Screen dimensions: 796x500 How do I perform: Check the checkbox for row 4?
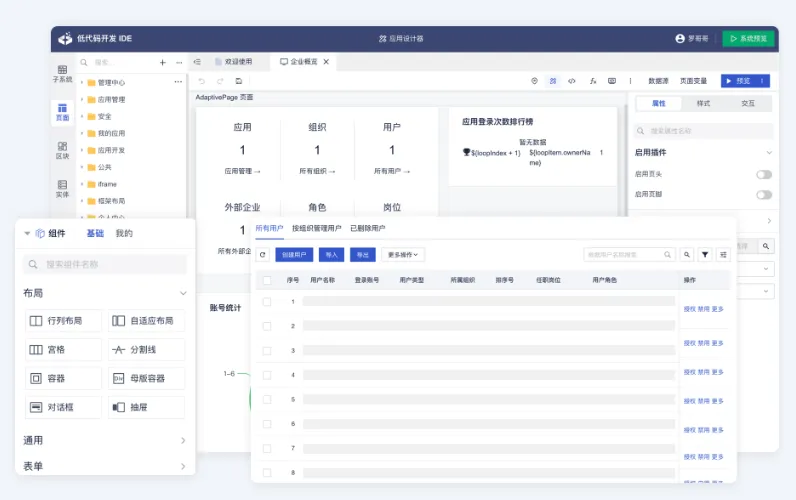click(x=267, y=375)
